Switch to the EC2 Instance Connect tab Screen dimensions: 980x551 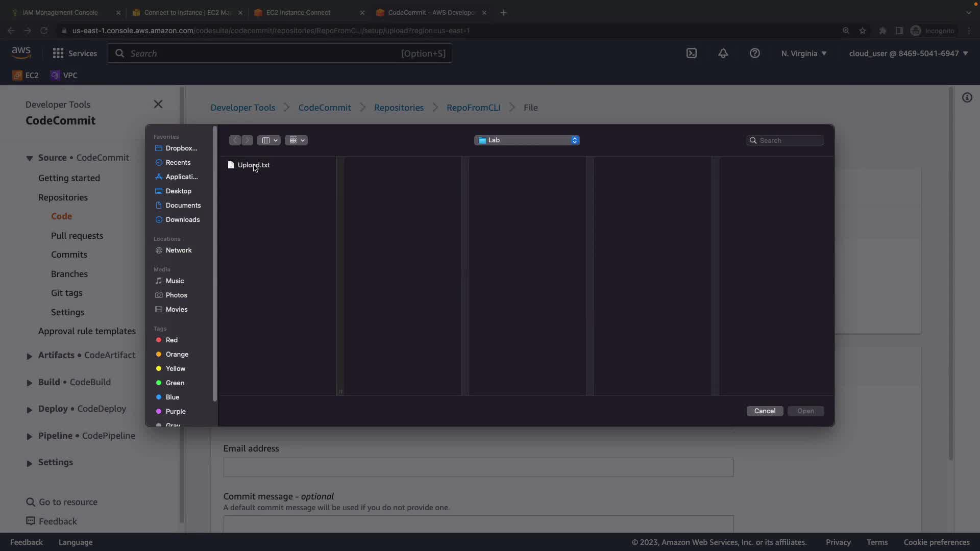tap(298, 12)
